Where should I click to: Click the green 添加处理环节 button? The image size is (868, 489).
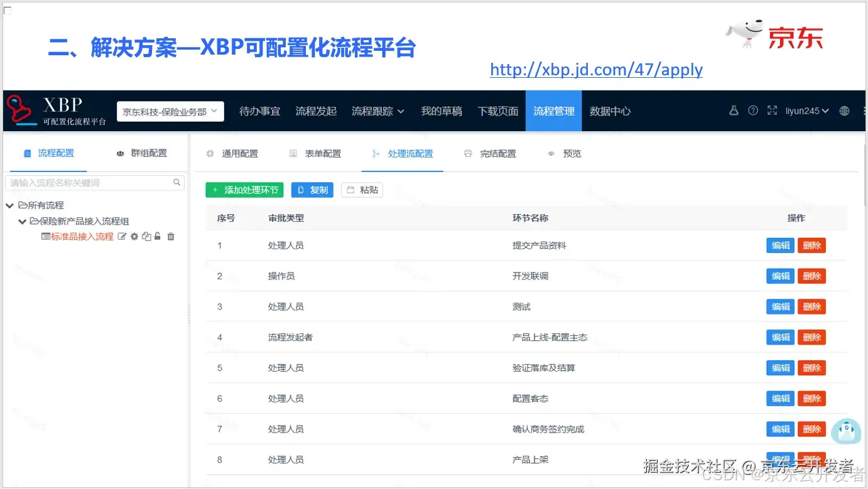point(244,190)
